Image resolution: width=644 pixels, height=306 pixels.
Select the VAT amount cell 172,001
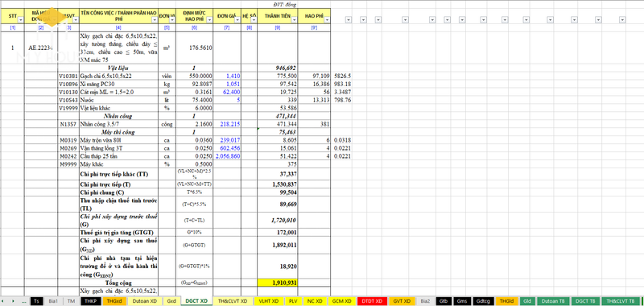pos(278,233)
